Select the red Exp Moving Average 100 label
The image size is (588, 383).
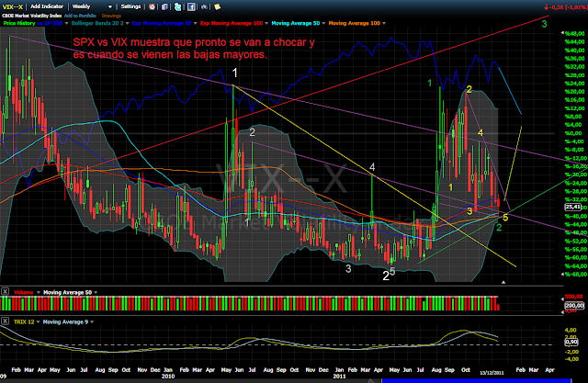click(232, 23)
